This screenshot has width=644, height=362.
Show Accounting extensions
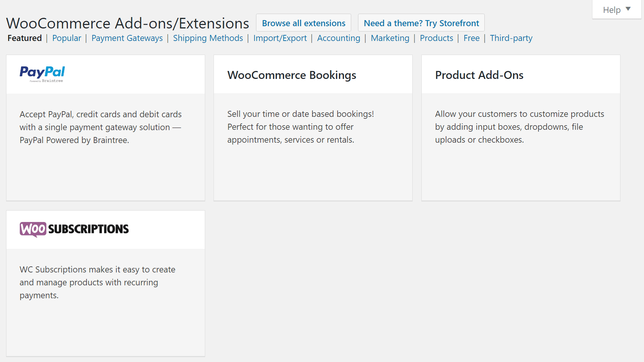338,38
